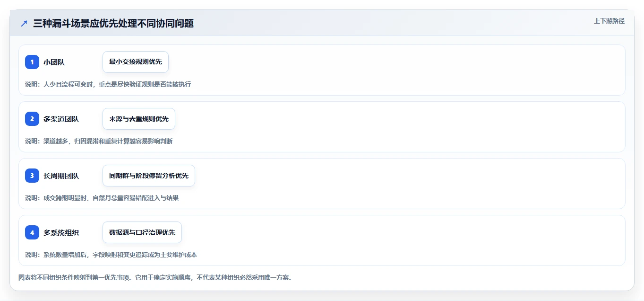This screenshot has width=644, height=301.
Task: Click the note starting 说明：渠道越多
Action: (99, 141)
